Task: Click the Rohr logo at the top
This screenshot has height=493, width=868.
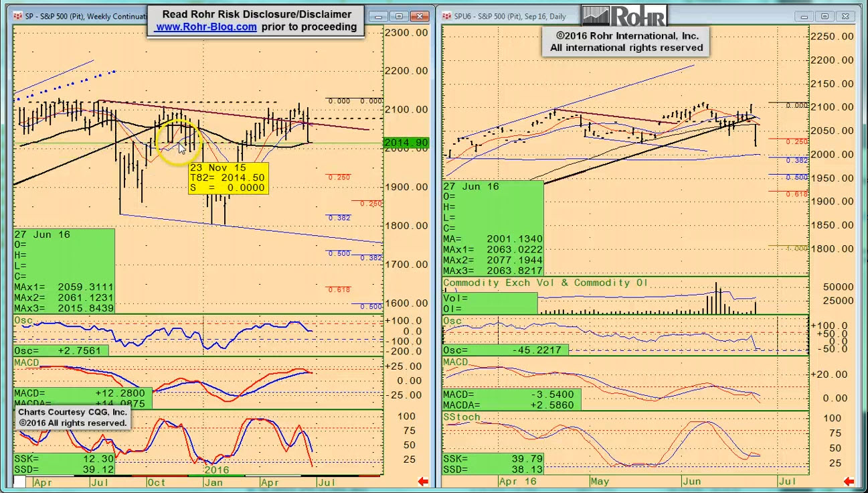Action: tap(624, 16)
